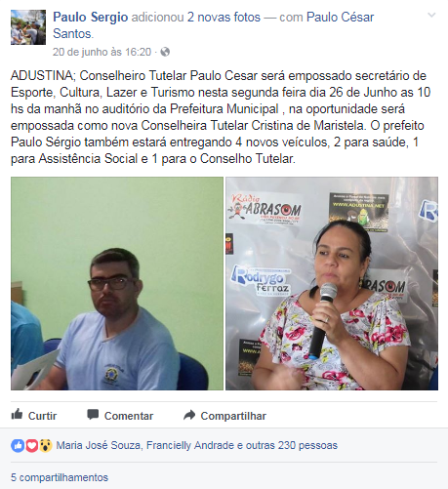Click the wow face reaction icon
Image resolution: width=448 pixels, height=489 pixels.
pyautogui.click(x=46, y=445)
